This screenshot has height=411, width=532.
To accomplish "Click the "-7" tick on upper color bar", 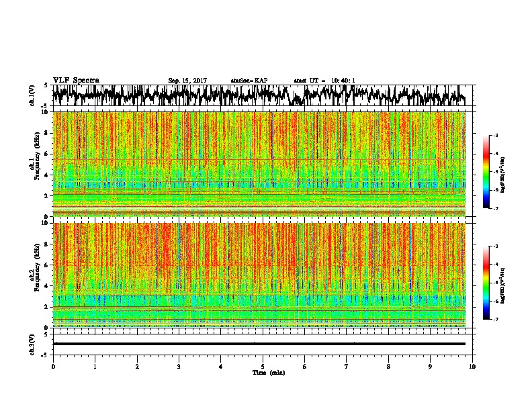I will pos(496,209).
